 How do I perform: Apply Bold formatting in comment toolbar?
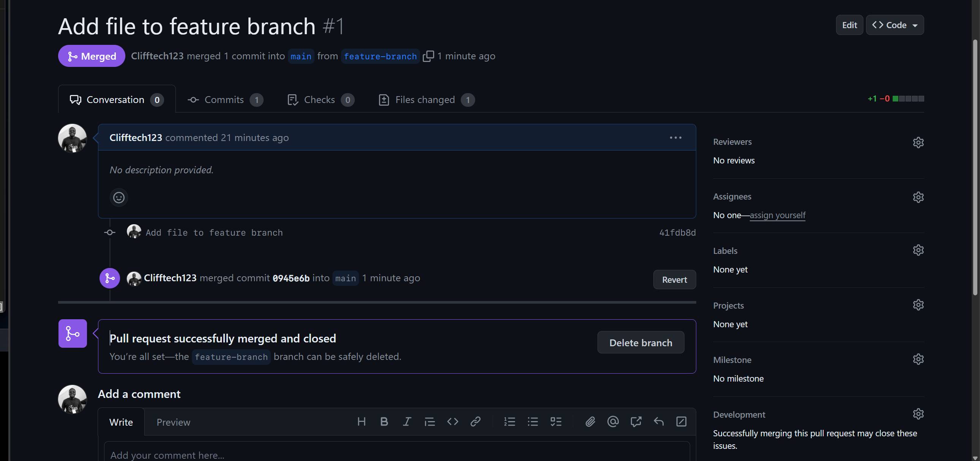coord(384,421)
